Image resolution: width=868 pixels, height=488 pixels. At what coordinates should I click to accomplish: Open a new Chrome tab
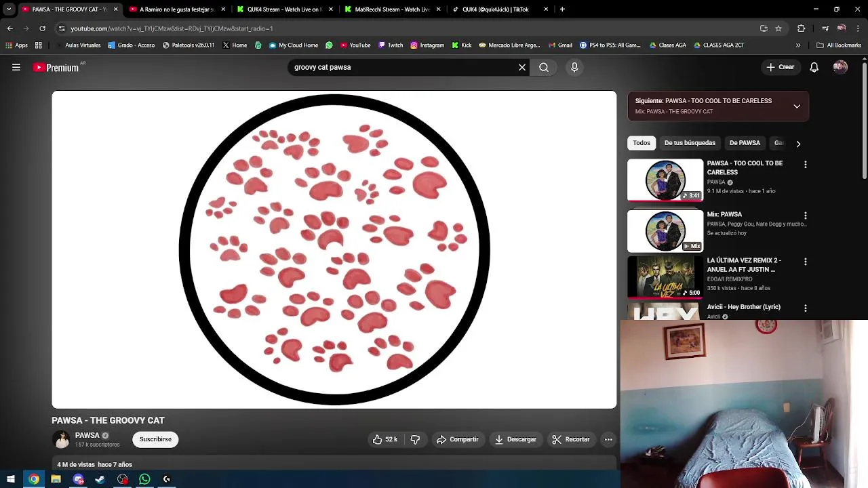(x=562, y=9)
